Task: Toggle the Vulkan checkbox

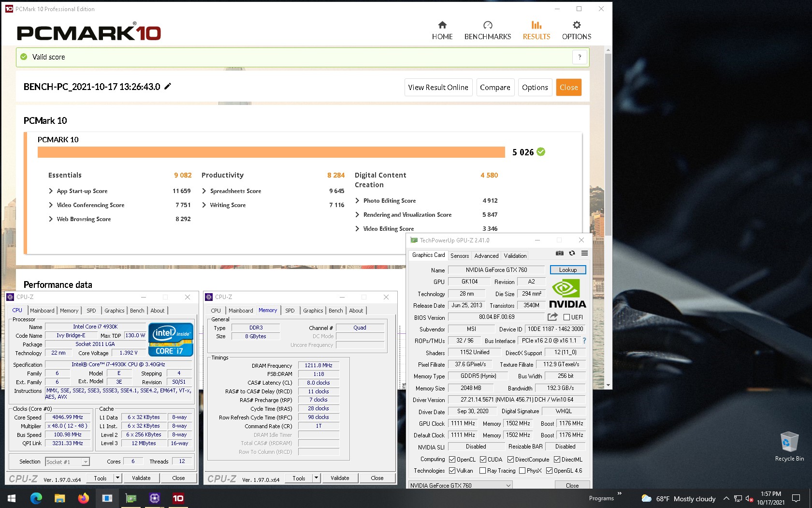Action: pyautogui.click(x=452, y=471)
